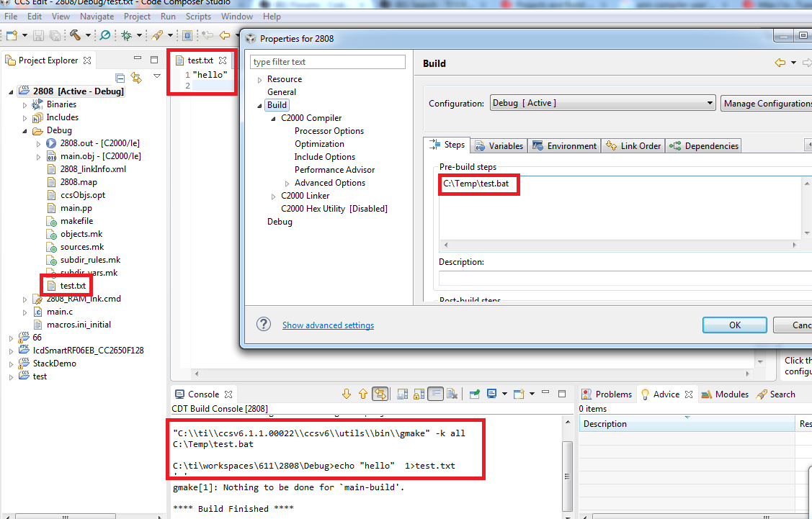Screen dimensions: 812x519
Task: Click the Show advanced settings link
Action: [x=328, y=325]
